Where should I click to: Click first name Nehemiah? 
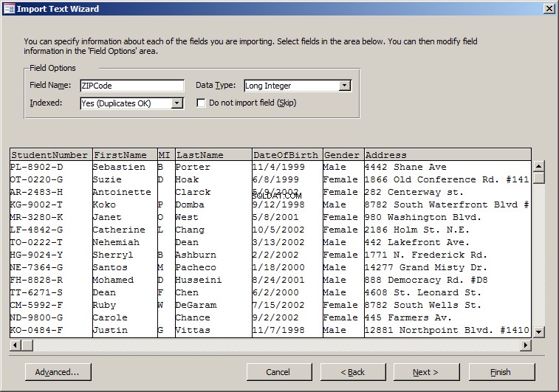coord(116,242)
